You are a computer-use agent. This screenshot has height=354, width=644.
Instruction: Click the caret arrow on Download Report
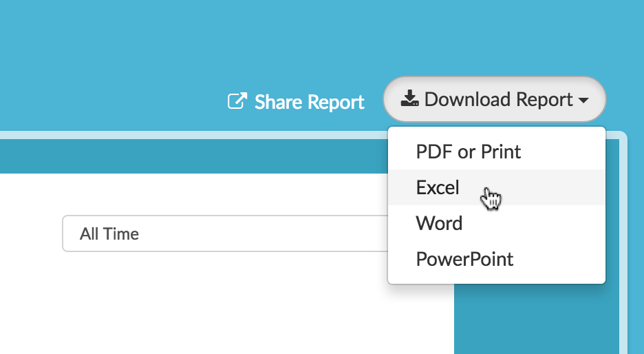tap(583, 101)
